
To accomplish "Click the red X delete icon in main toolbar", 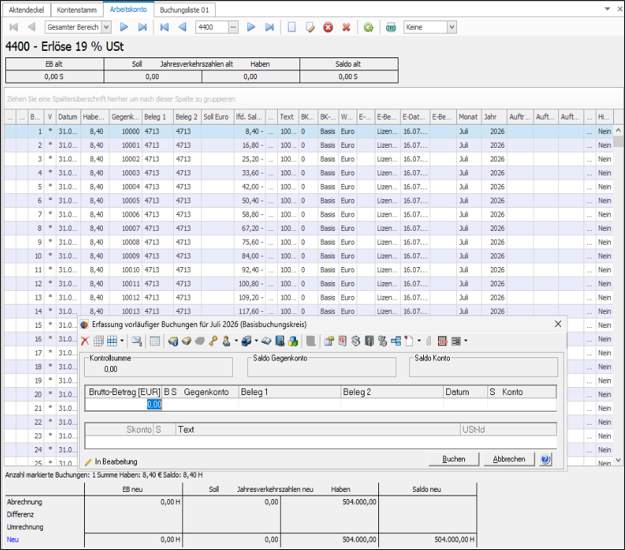I will [346, 27].
